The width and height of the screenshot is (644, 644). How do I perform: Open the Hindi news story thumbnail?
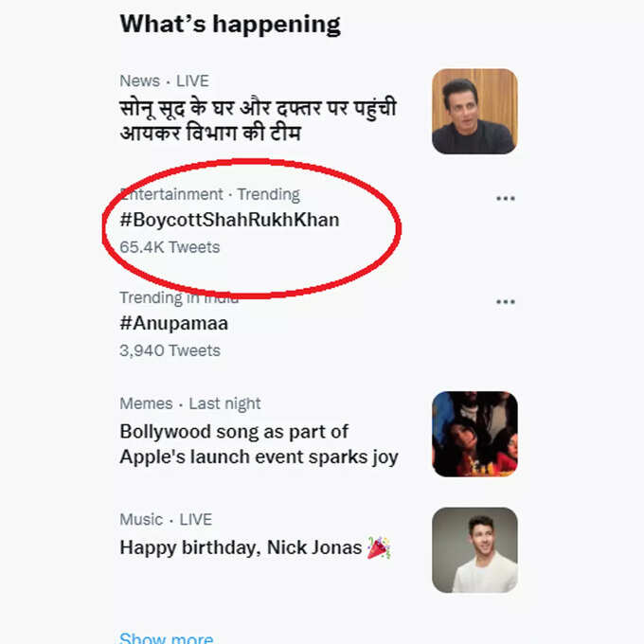pyautogui.click(x=474, y=112)
